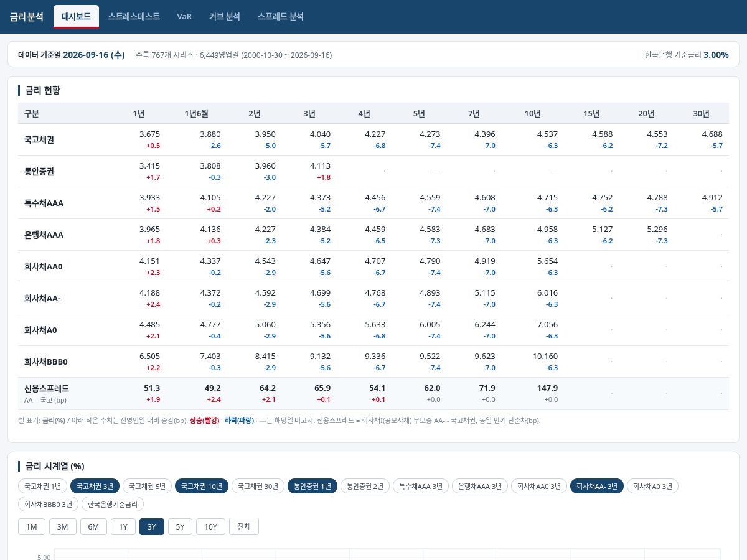This screenshot has height=560, width=747.
Task: Deselect the 회사채AA- 3년 series chip
Action: 597,486
